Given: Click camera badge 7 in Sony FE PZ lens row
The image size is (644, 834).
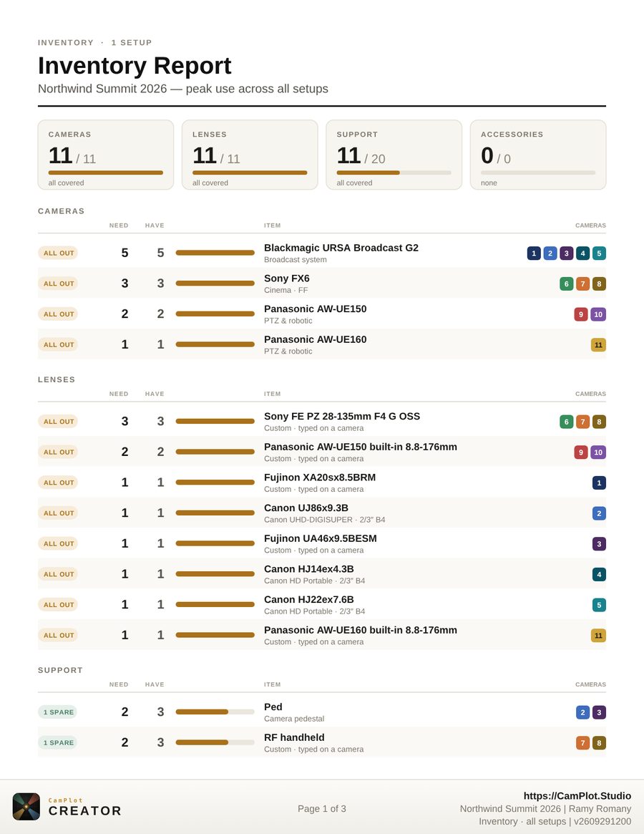Looking at the screenshot, I should click(x=583, y=422).
